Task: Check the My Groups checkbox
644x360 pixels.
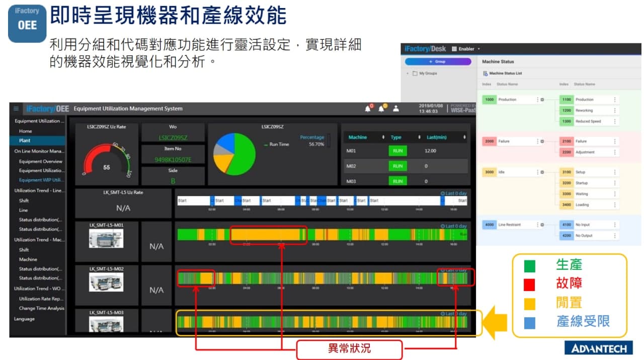Action: [x=415, y=73]
